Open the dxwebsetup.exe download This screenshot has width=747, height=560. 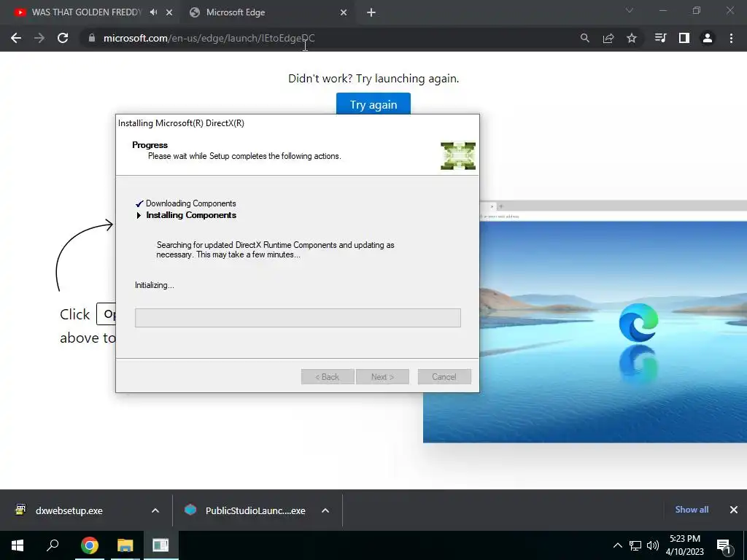coord(69,510)
